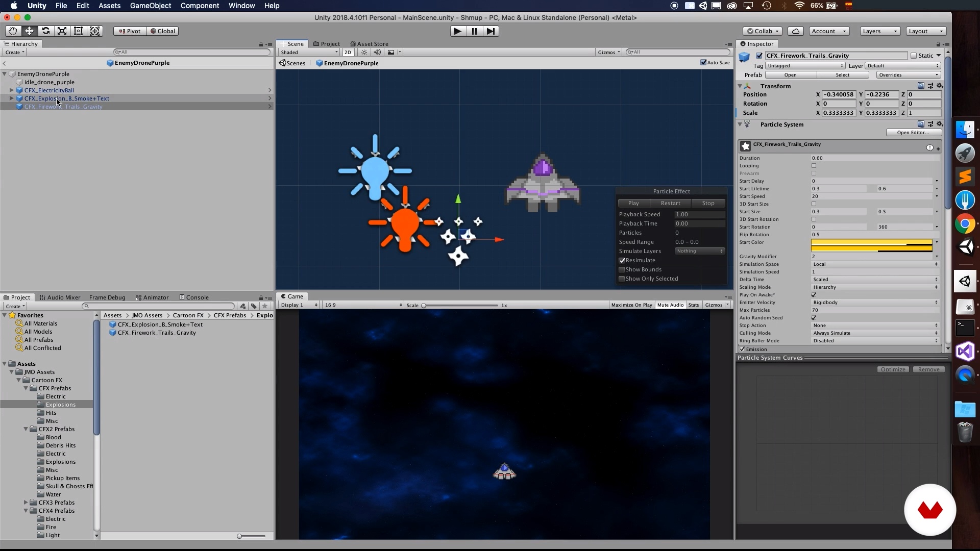Search by type icon in Project panel
Image resolution: width=980 pixels, height=551 pixels.
pos(243,306)
